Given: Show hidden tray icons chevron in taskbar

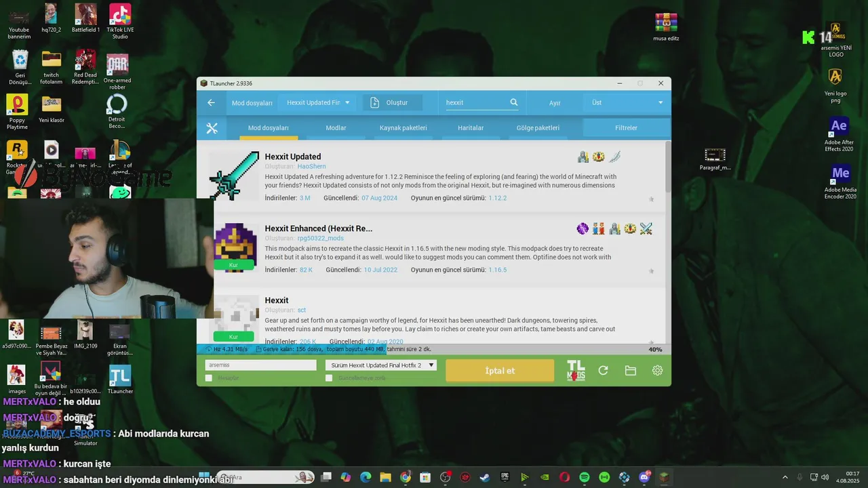Looking at the screenshot, I should [785, 477].
